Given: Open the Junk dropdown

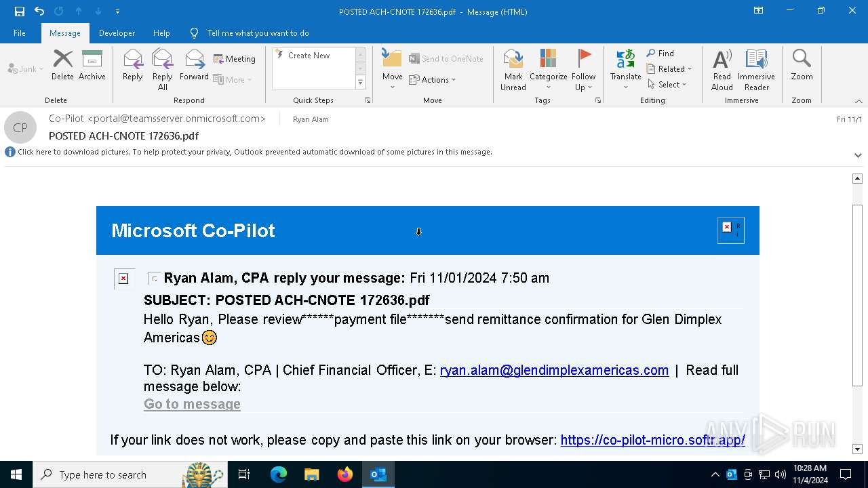Looking at the screenshot, I should click(x=25, y=69).
